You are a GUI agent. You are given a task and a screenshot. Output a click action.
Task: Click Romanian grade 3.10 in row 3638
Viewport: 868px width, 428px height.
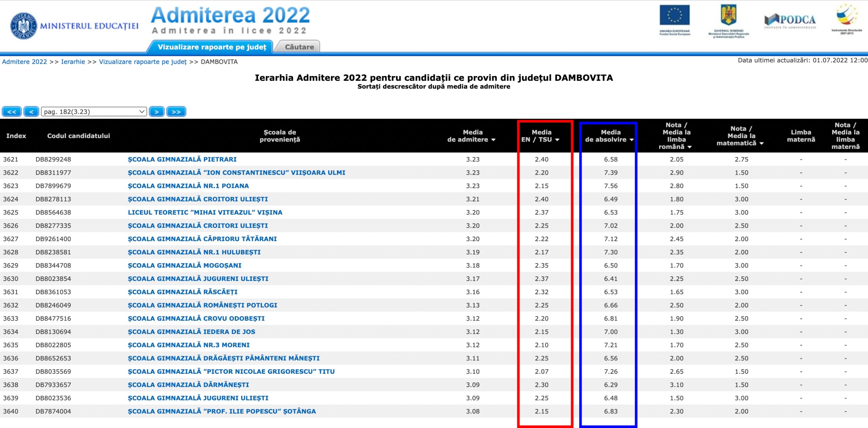click(x=676, y=385)
